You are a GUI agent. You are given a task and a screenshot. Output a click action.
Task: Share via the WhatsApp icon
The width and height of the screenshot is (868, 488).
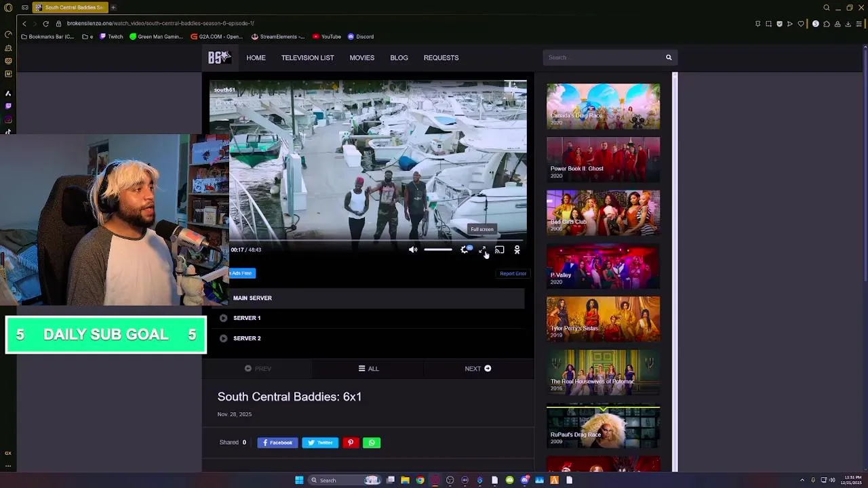[x=372, y=443]
